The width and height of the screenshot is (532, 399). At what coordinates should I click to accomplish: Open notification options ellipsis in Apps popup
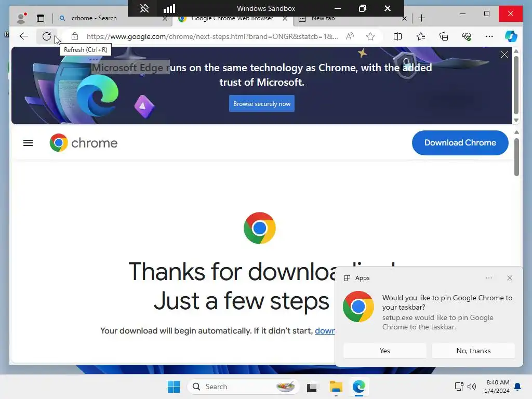point(489,278)
